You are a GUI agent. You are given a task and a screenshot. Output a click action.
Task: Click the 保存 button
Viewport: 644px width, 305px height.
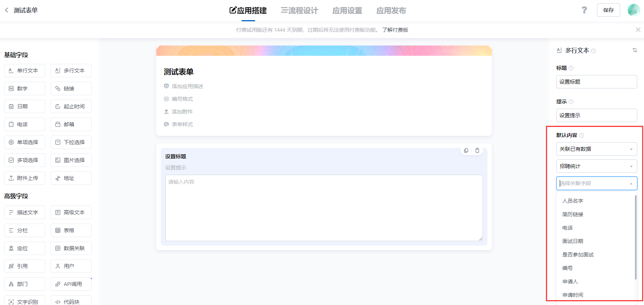click(608, 10)
